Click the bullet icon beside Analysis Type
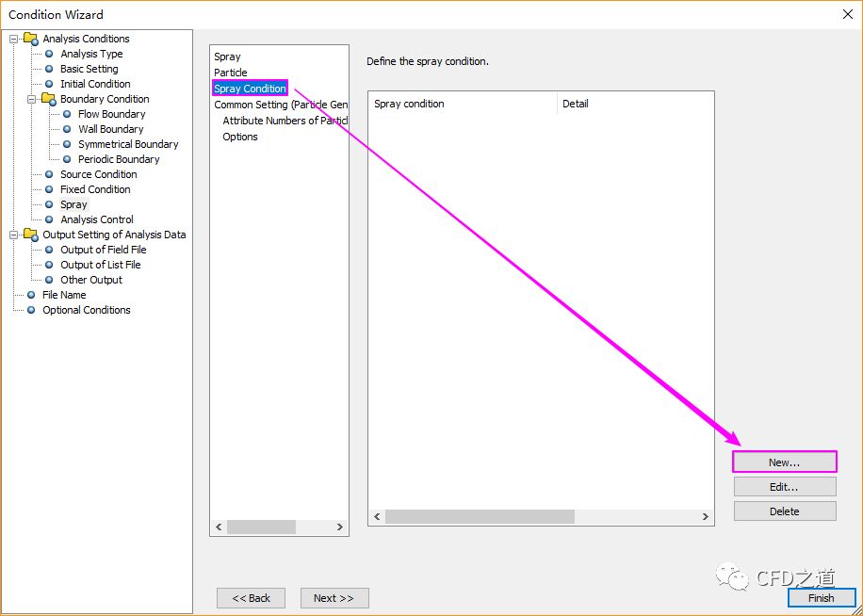863x616 pixels. click(x=49, y=54)
